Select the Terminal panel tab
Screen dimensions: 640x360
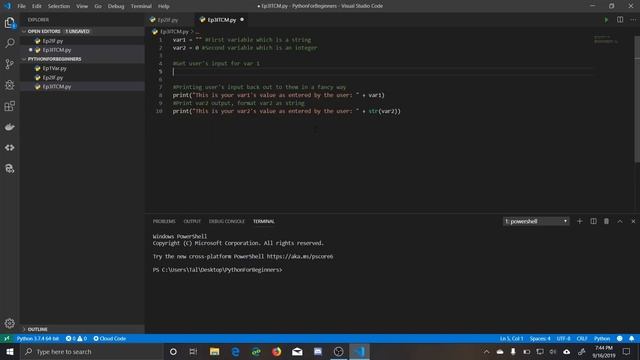pos(264,221)
